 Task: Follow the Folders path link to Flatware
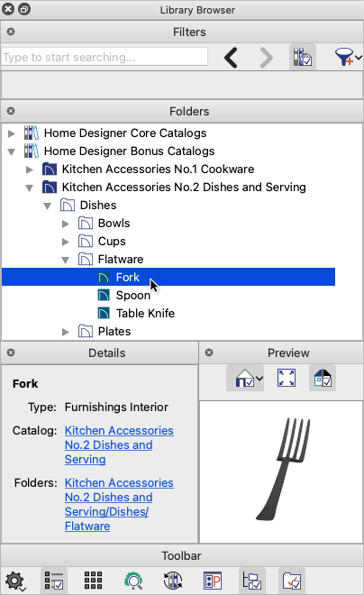(x=119, y=504)
